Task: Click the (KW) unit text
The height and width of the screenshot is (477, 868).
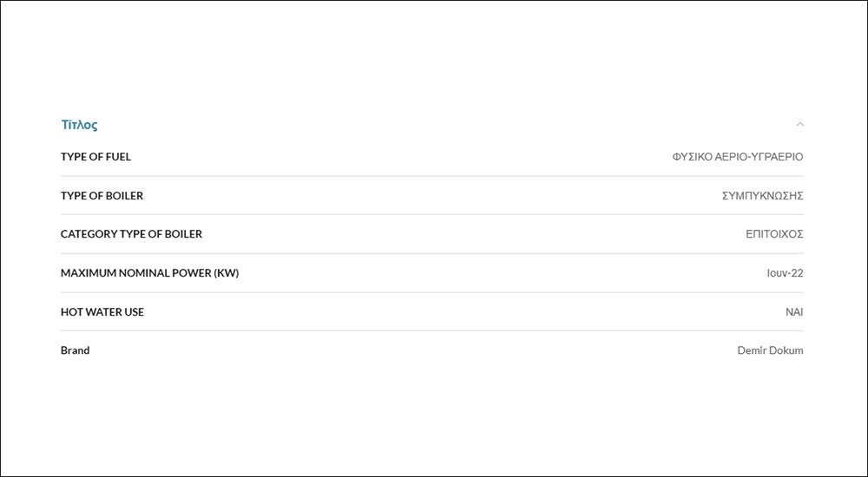Action: [x=227, y=273]
